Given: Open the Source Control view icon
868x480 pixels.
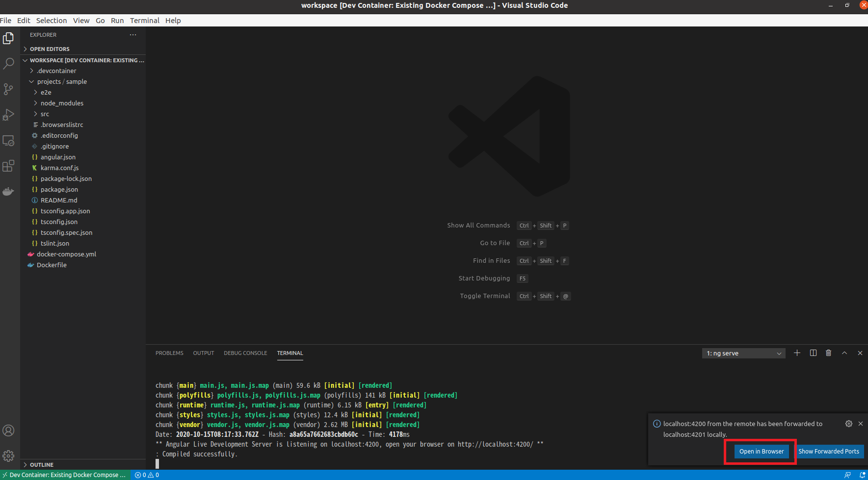Looking at the screenshot, I should pos(8,89).
